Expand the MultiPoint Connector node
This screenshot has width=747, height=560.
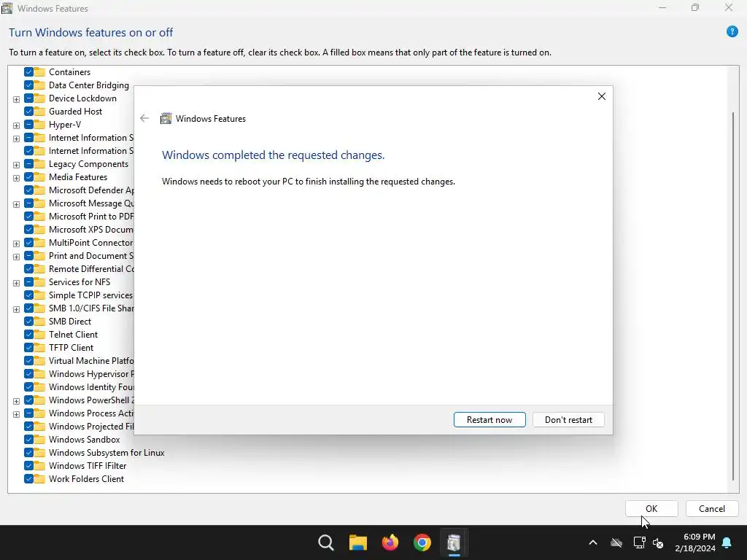pyautogui.click(x=16, y=244)
